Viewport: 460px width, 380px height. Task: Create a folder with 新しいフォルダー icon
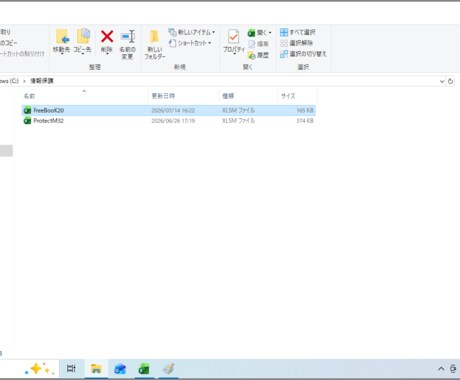[x=154, y=37]
